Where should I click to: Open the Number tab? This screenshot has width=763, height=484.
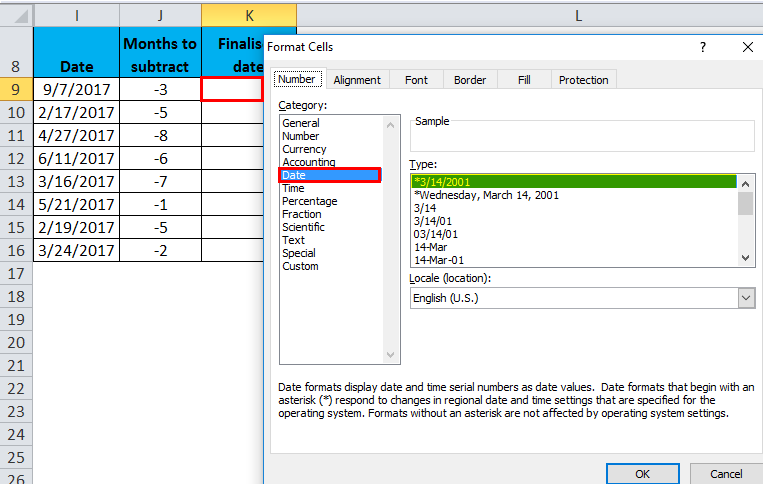(x=297, y=79)
